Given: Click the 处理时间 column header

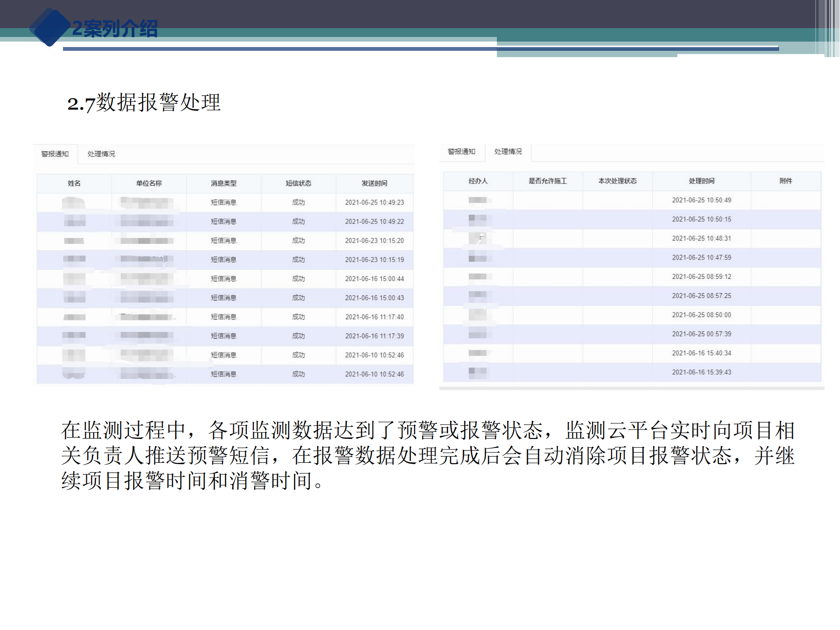Looking at the screenshot, I should point(702,181).
